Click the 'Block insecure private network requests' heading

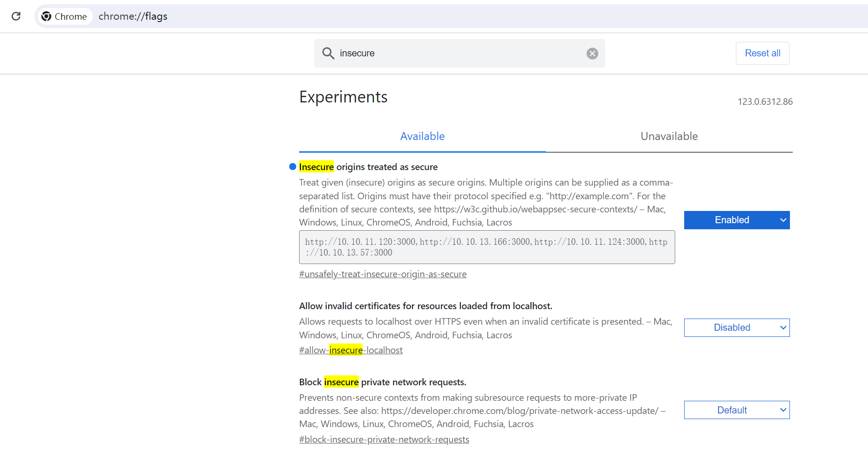click(382, 382)
